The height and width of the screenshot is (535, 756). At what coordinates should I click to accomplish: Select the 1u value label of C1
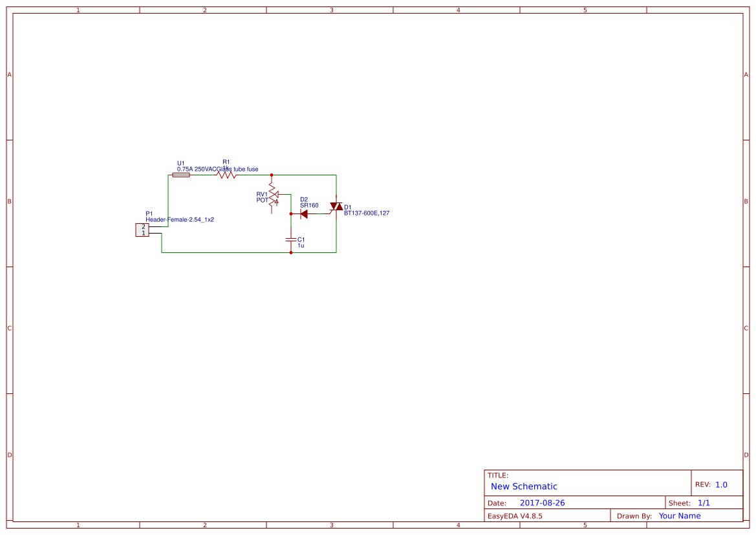300,246
